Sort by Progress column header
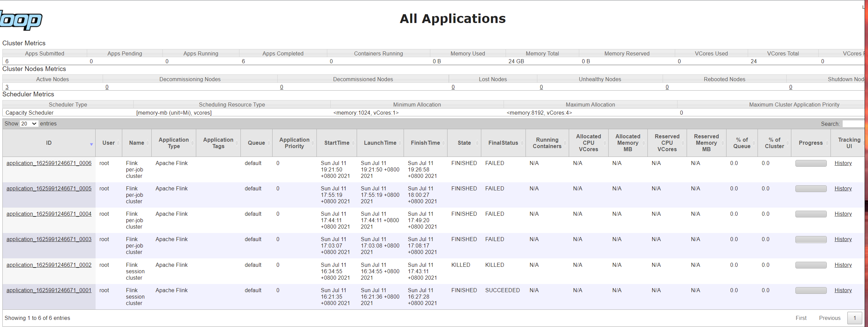 [811, 143]
